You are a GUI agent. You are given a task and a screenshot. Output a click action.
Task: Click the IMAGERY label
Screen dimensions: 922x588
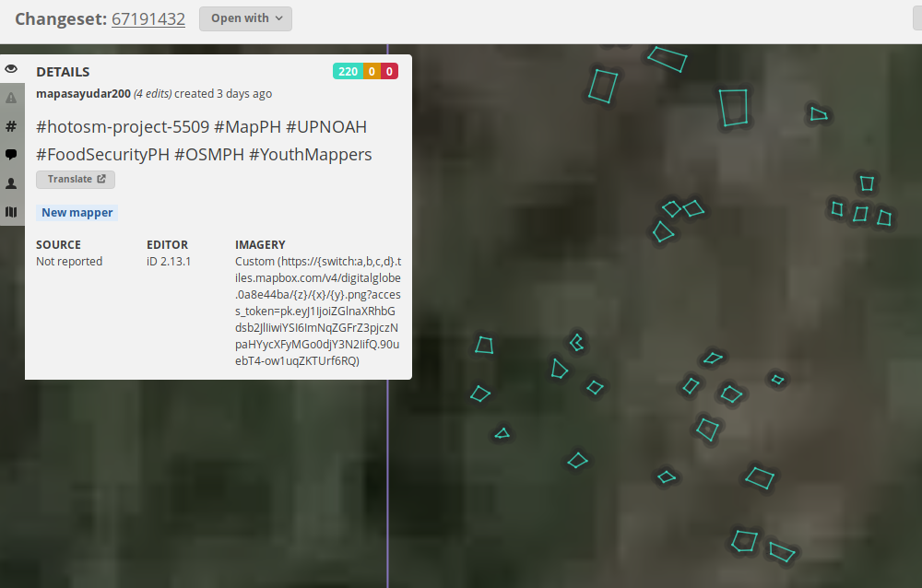260,244
